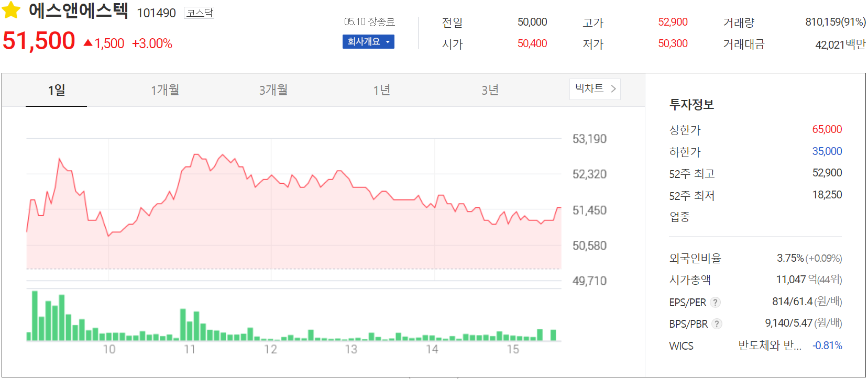Click the current price 51,500

coord(39,41)
